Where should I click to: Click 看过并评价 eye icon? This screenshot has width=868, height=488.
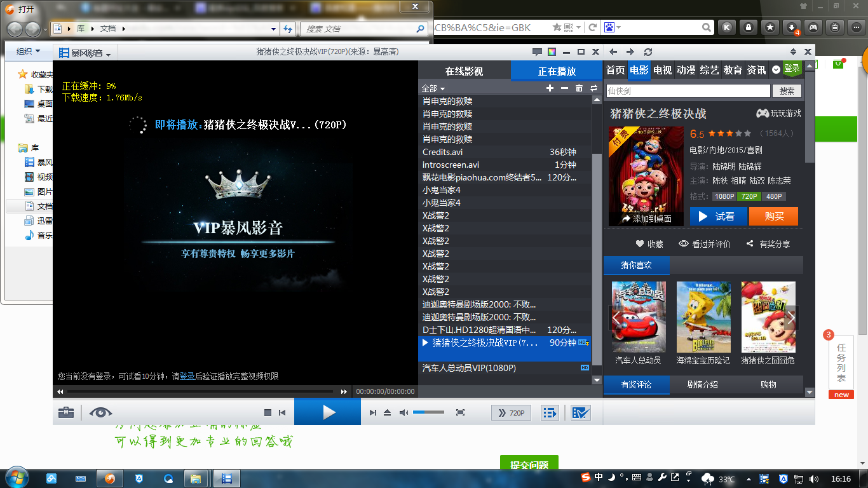704,244
